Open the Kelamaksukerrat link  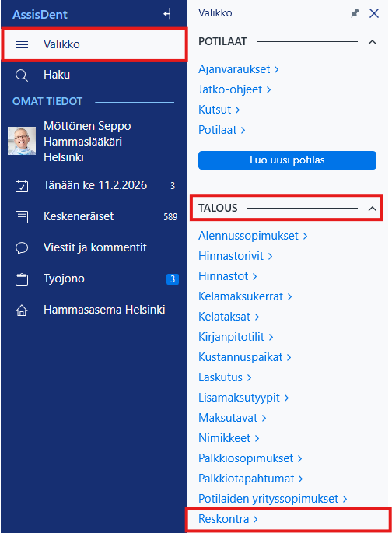point(245,296)
